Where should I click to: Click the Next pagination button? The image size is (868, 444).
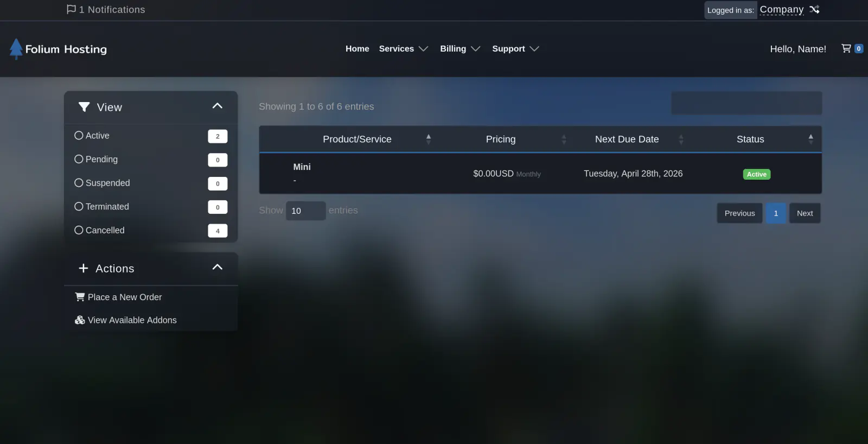pos(805,213)
